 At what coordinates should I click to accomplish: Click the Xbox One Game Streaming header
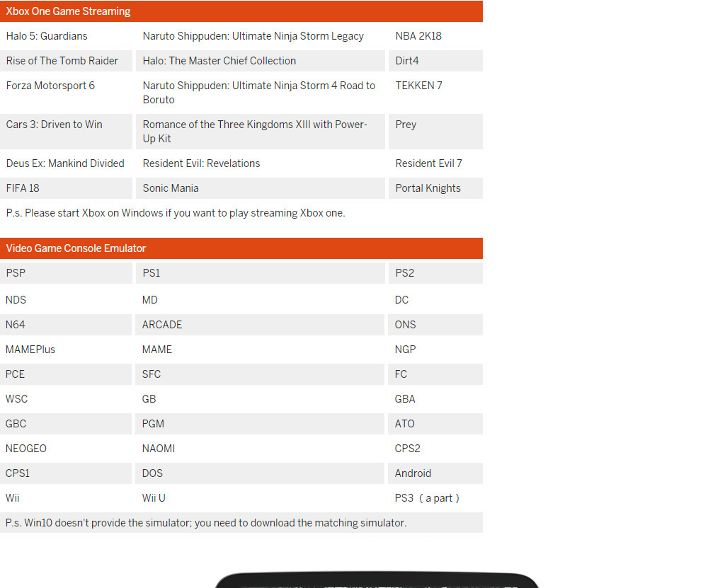tap(68, 11)
